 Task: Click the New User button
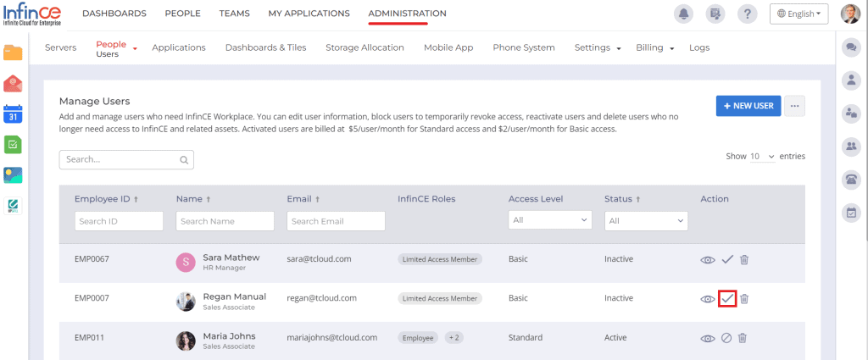pyautogui.click(x=748, y=106)
